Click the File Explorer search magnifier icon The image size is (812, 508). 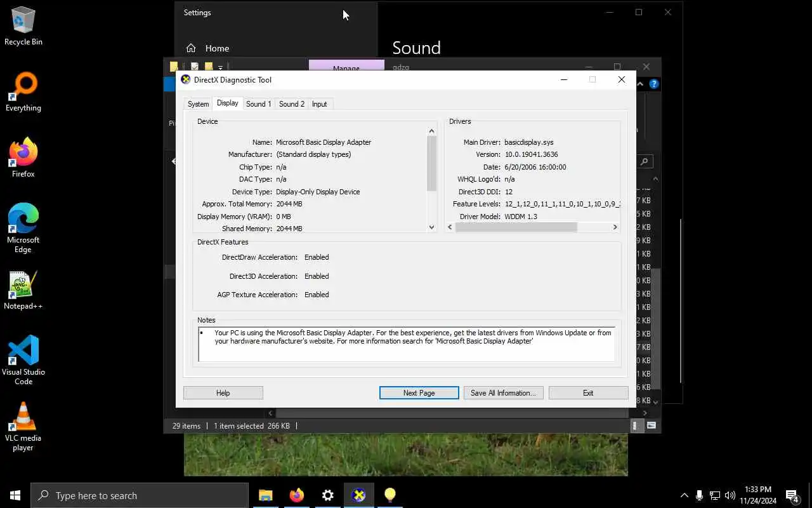coord(644,161)
